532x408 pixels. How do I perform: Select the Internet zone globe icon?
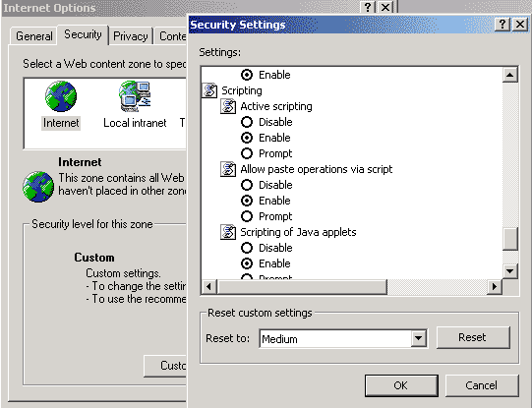pos(61,96)
